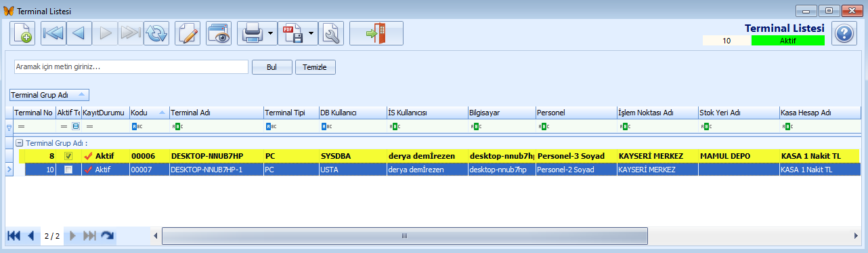This screenshot has width=868, height=253.
Task: Open the printer dropdown arrow
Action: tap(270, 33)
